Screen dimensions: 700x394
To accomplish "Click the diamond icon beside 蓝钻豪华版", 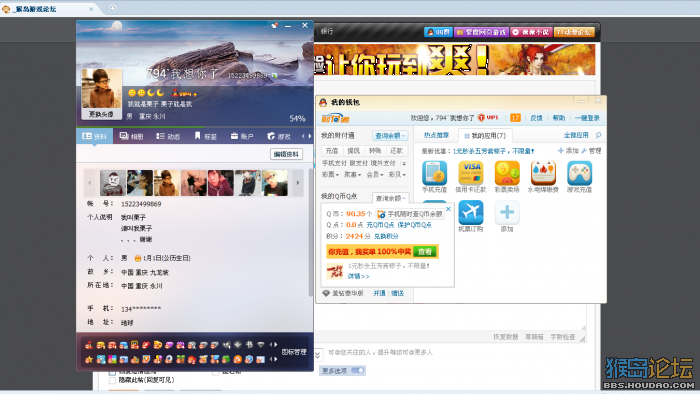I will point(326,293).
